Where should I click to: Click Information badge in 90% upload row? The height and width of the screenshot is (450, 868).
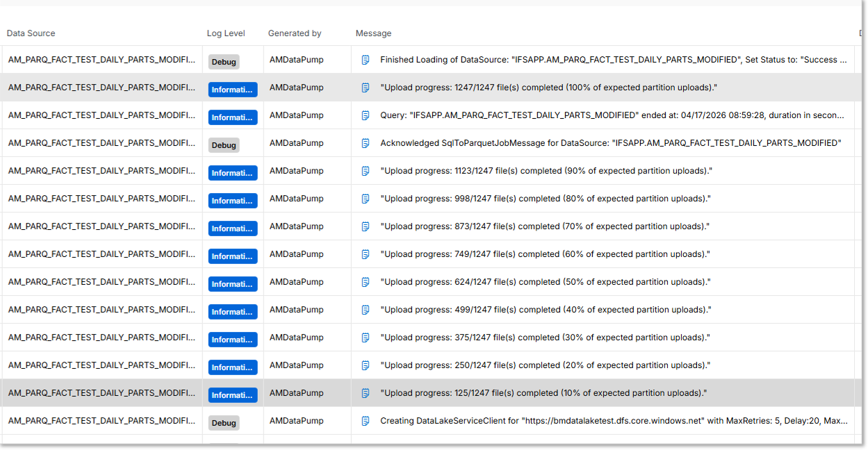[x=233, y=173]
